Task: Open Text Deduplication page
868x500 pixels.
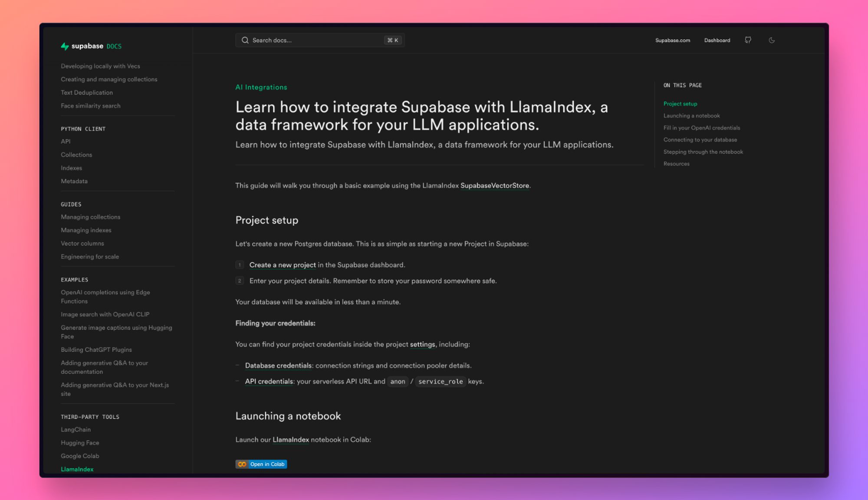Action: pyautogui.click(x=87, y=93)
